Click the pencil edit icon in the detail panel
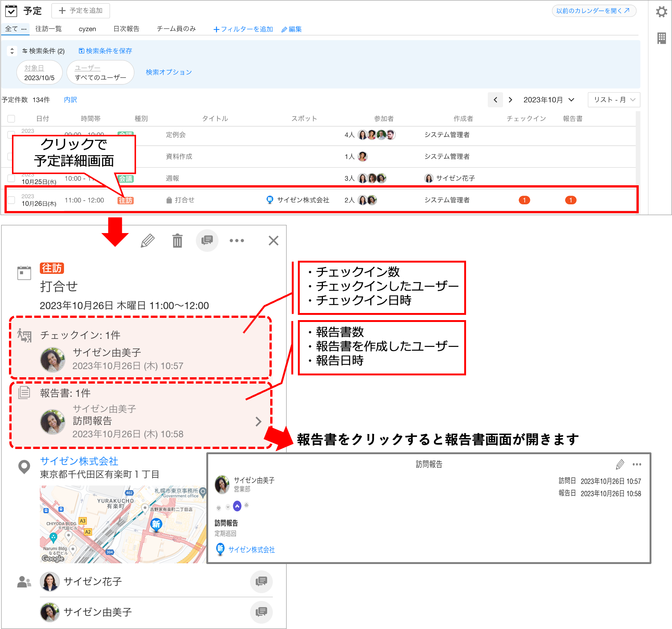This screenshot has height=629, width=672. tap(148, 241)
